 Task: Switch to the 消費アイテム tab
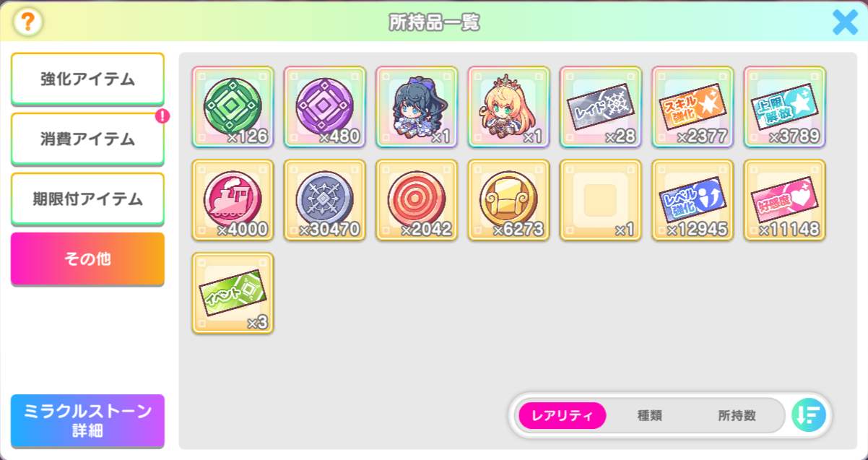(x=87, y=139)
